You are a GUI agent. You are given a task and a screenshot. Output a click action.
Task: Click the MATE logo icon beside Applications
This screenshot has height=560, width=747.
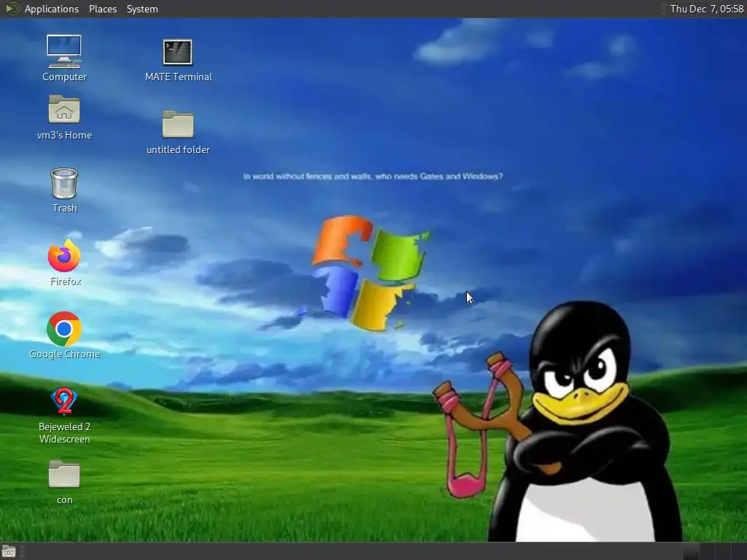click(x=11, y=9)
